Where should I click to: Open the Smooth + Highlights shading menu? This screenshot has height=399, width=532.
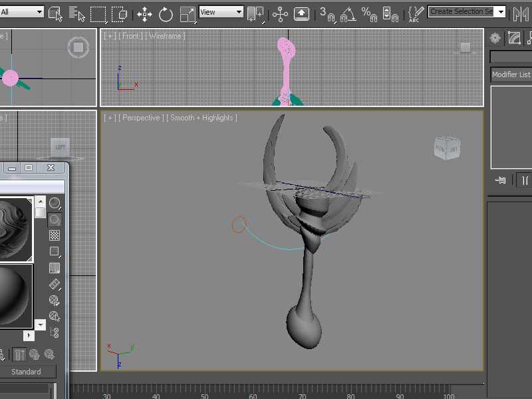pyautogui.click(x=202, y=118)
